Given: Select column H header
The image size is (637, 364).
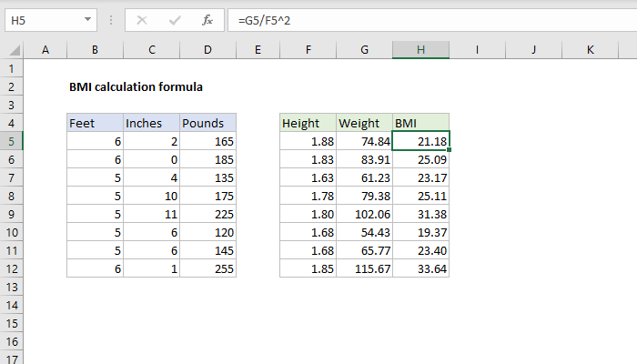Looking at the screenshot, I should tap(420, 50).
